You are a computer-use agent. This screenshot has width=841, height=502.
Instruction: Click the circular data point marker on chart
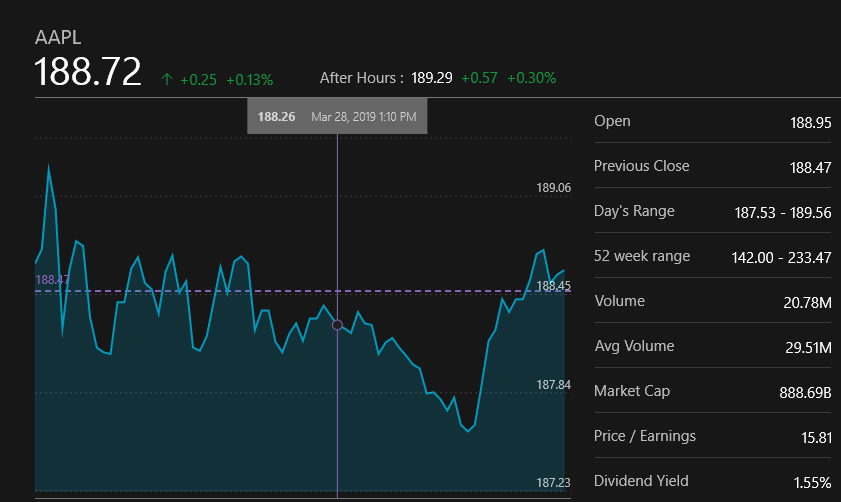tap(337, 325)
